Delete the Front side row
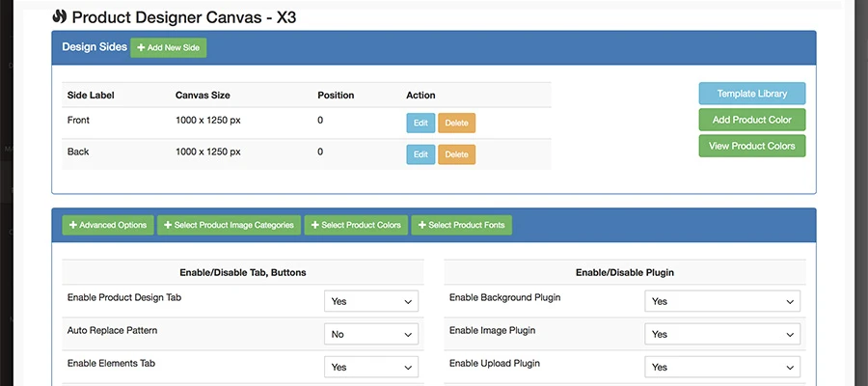Image resolution: width=868 pixels, height=386 pixels. (456, 123)
